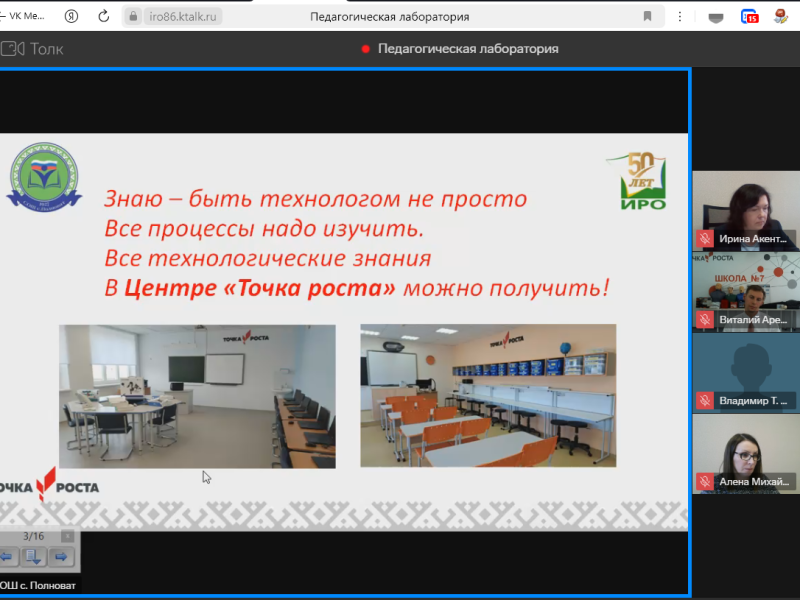Screen dimensions: 800x600
Task: Click the download slide icon between navigation arrows
Action: pyautogui.click(x=32, y=554)
